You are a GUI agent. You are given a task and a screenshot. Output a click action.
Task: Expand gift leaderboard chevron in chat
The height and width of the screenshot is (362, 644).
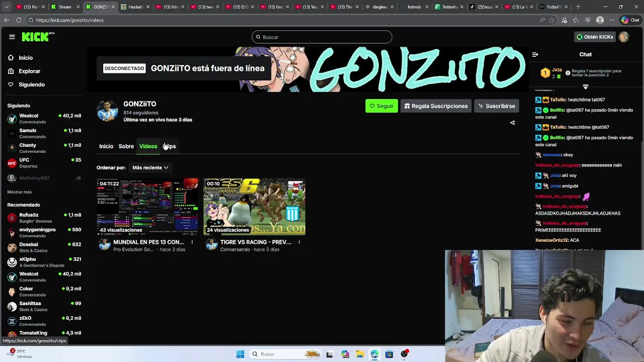585,86
